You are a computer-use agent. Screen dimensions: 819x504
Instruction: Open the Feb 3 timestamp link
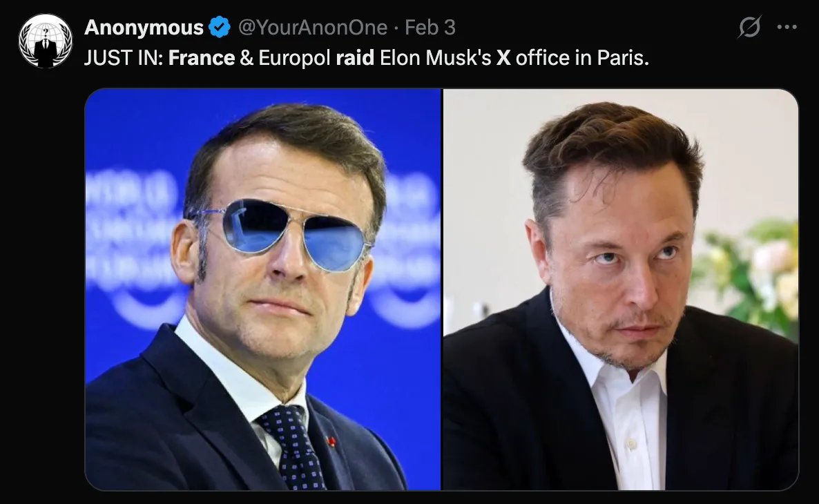pyautogui.click(x=430, y=27)
